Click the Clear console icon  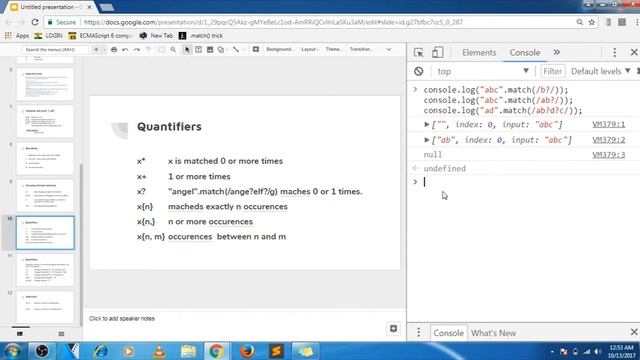pyautogui.click(x=418, y=71)
